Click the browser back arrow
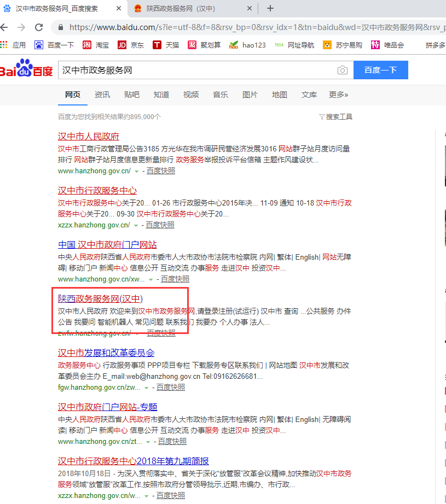 click(5, 27)
